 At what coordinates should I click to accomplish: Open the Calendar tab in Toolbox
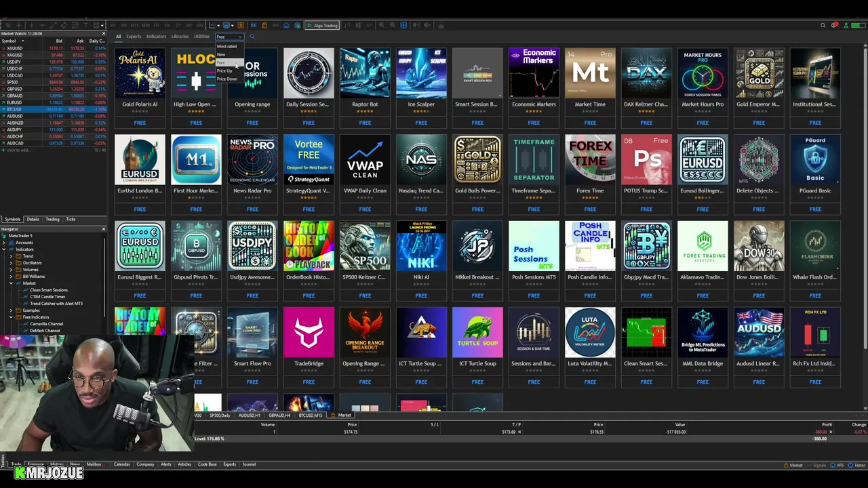(121, 464)
